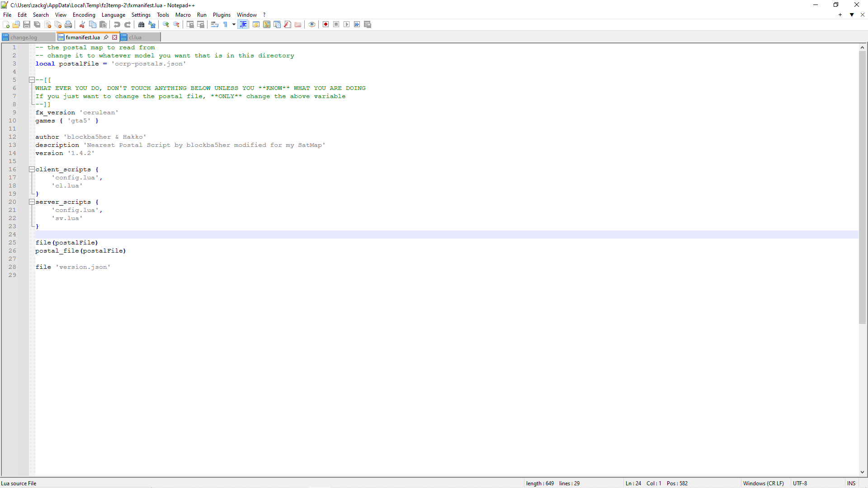Switch to the cl.lua tab

point(135,37)
